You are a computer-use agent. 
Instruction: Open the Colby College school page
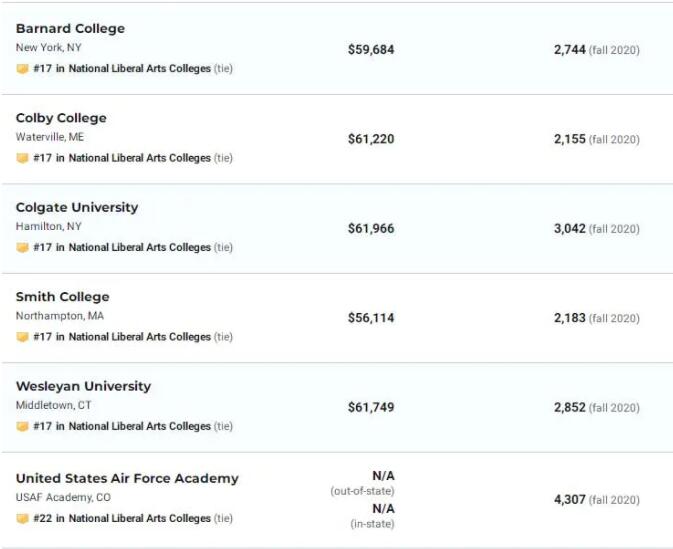click(61, 118)
